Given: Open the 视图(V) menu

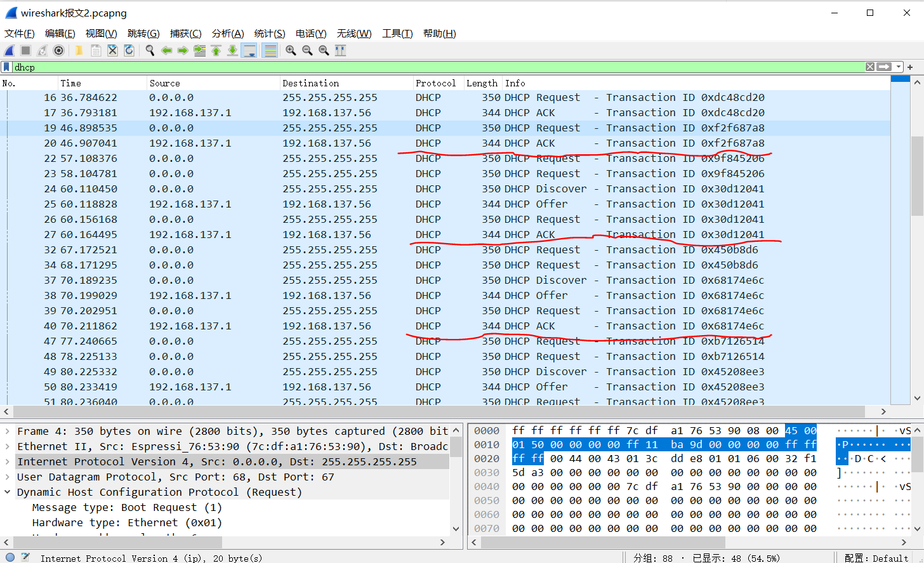Looking at the screenshot, I should [102, 34].
